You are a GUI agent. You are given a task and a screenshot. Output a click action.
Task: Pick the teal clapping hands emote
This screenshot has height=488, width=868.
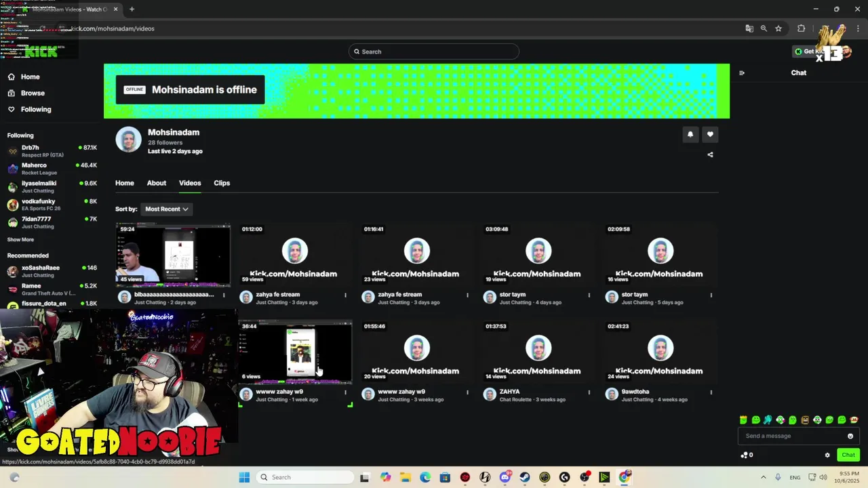(768, 420)
